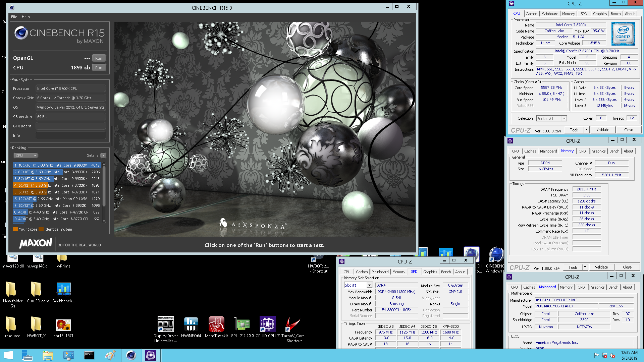
Task: Click Close in CPU-Z Memory window
Action: click(x=627, y=267)
